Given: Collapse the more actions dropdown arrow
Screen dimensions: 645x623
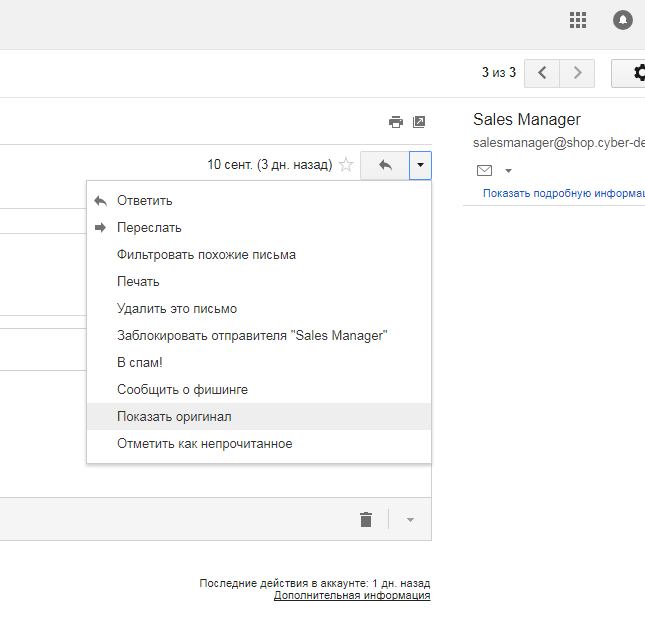Looking at the screenshot, I should click(421, 165).
